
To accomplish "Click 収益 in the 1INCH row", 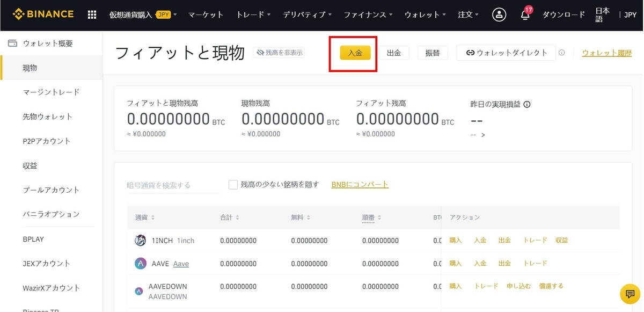I will click(562, 240).
